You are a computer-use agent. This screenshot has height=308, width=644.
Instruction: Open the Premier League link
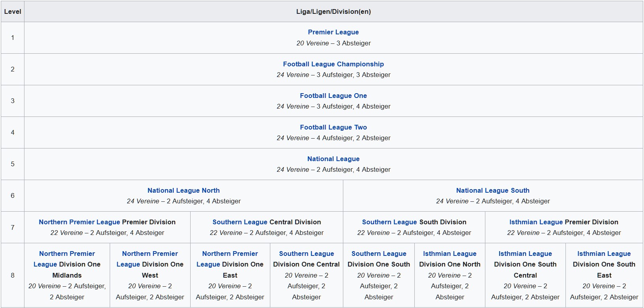click(x=333, y=32)
